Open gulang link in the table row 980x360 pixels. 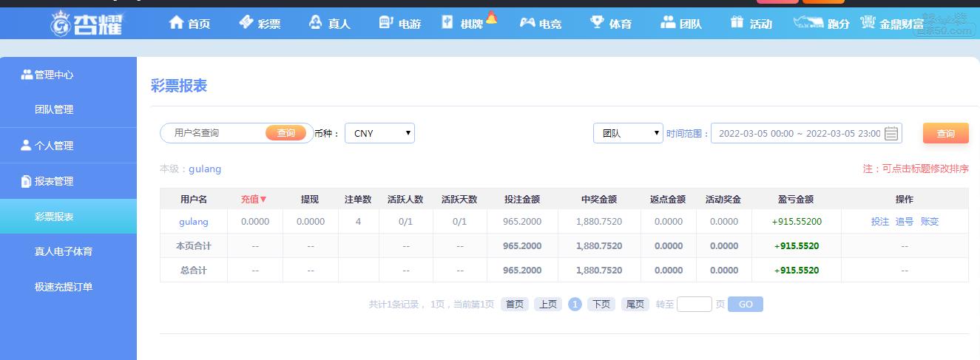click(x=194, y=221)
